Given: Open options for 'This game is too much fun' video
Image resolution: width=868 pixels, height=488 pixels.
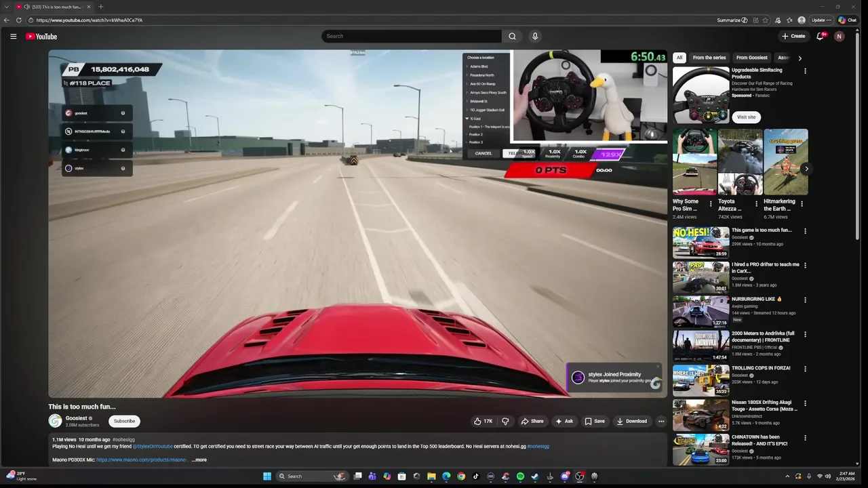Looking at the screenshot, I should point(805,231).
